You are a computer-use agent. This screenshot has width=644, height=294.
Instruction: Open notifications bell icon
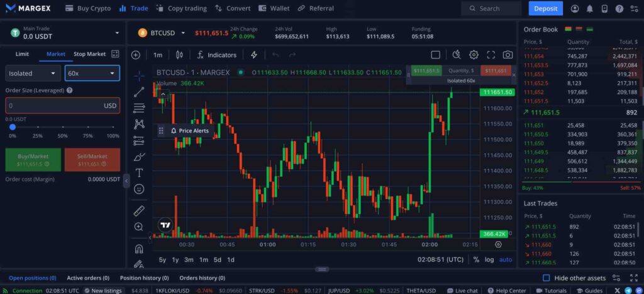click(590, 8)
